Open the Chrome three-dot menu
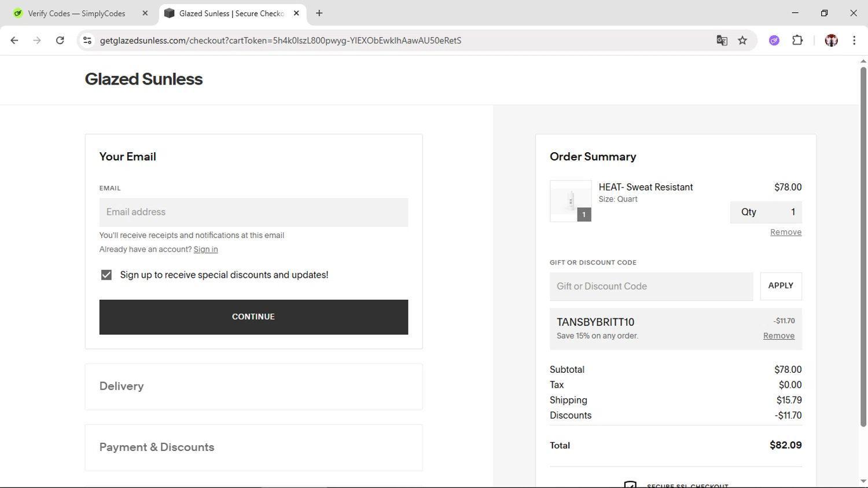 coord(854,41)
